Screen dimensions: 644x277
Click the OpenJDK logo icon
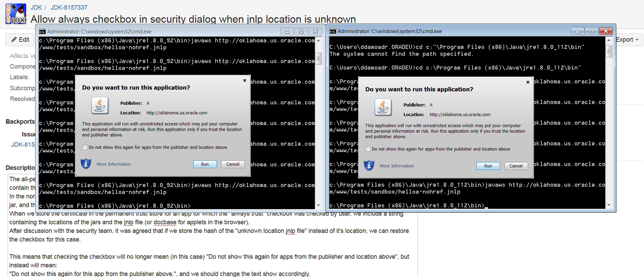tap(16, 14)
